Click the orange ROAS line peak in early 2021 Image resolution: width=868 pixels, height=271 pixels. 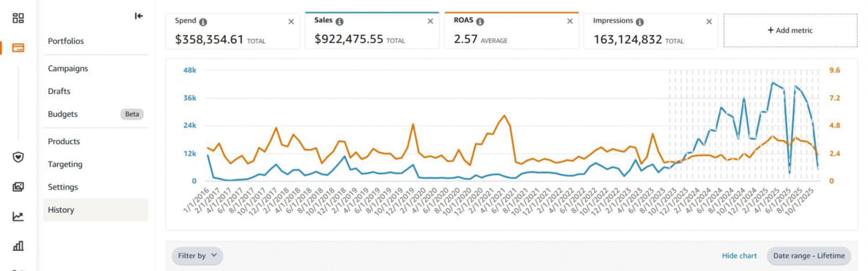coord(505,115)
